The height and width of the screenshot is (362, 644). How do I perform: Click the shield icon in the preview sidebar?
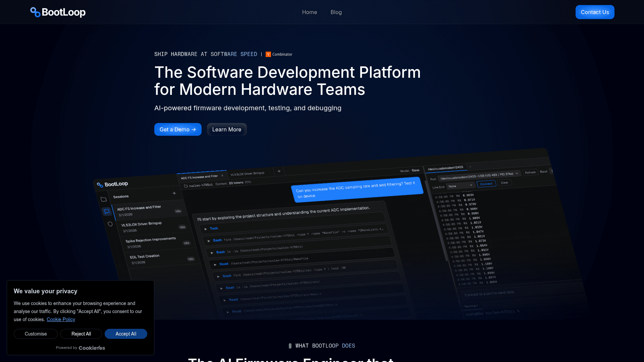[110, 224]
